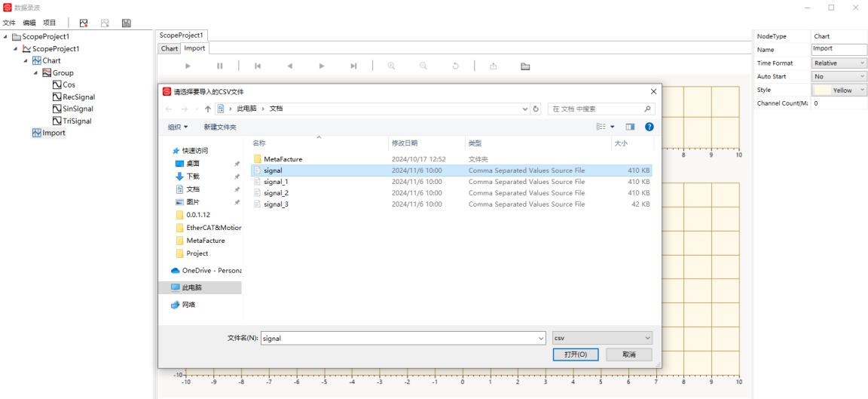Open OneDrive in dialog sidebar
This screenshot has height=399, width=868.
tap(206, 271)
